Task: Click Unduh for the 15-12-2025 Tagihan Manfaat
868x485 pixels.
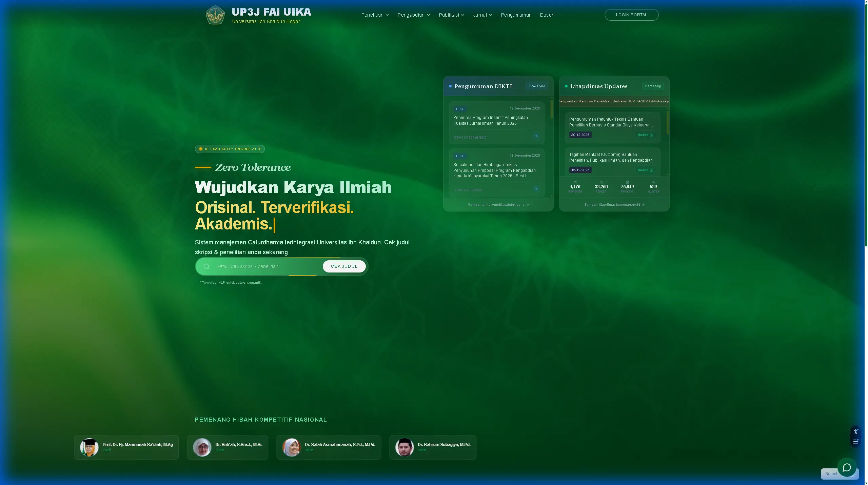Action: pyautogui.click(x=645, y=170)
